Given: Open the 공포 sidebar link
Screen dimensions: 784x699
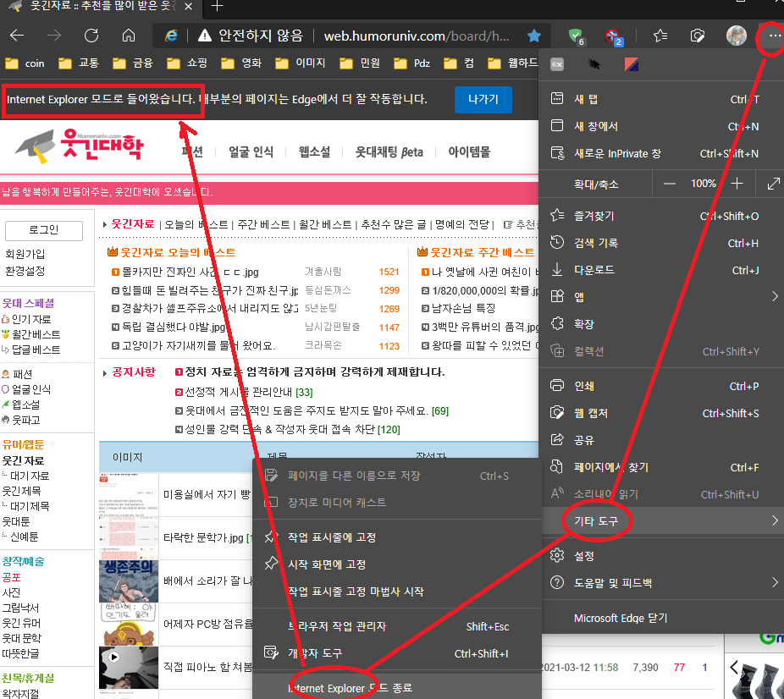Looking at the screenshot, I should pyautogui.click(x=11, y=577).
